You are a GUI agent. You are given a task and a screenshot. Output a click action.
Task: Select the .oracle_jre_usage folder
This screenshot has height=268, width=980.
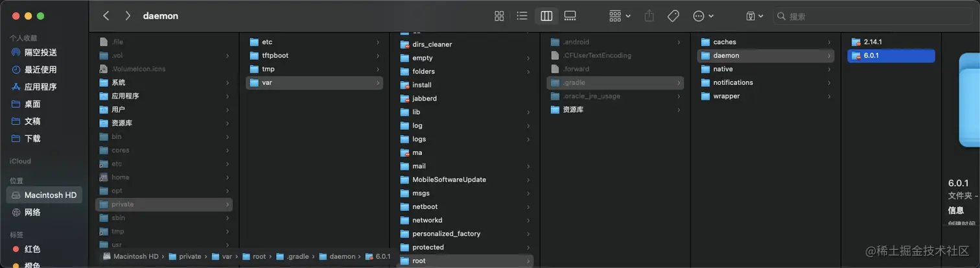[x=615, y=96]
